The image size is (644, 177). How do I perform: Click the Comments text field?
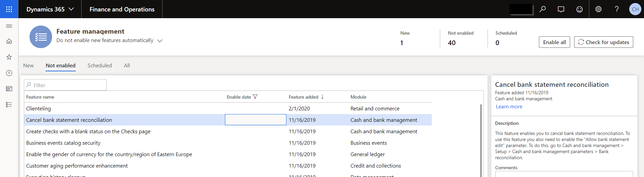point(564,174)
